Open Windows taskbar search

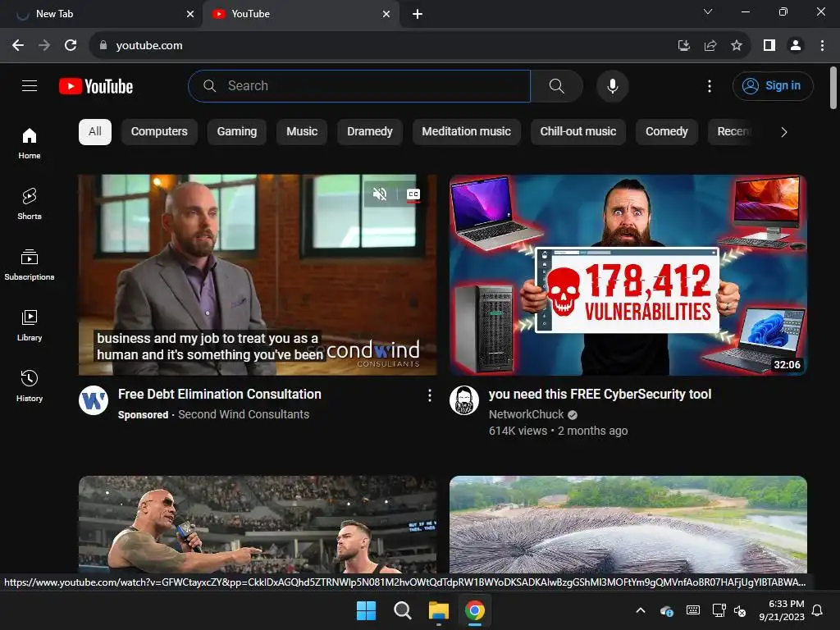tap(402, 610)
